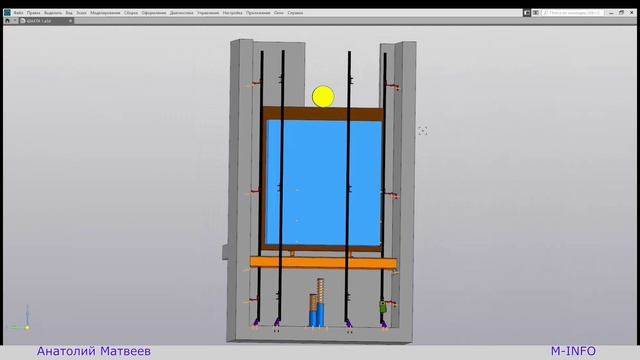640x360 pixels.
Task: Select the blue buffer cylinders in the pit
Action: coord(317,315)
